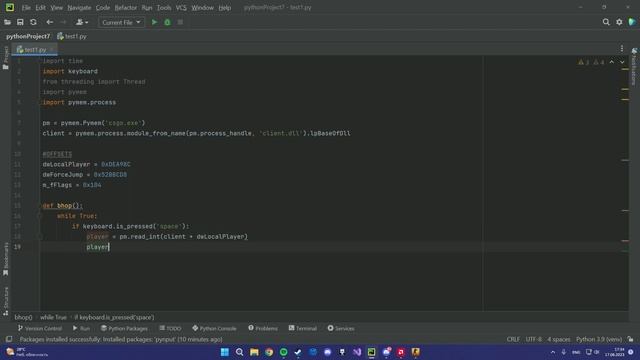Open the Version Control tool window
Viewport: 640px width, 360px height.
coord(40,328)
